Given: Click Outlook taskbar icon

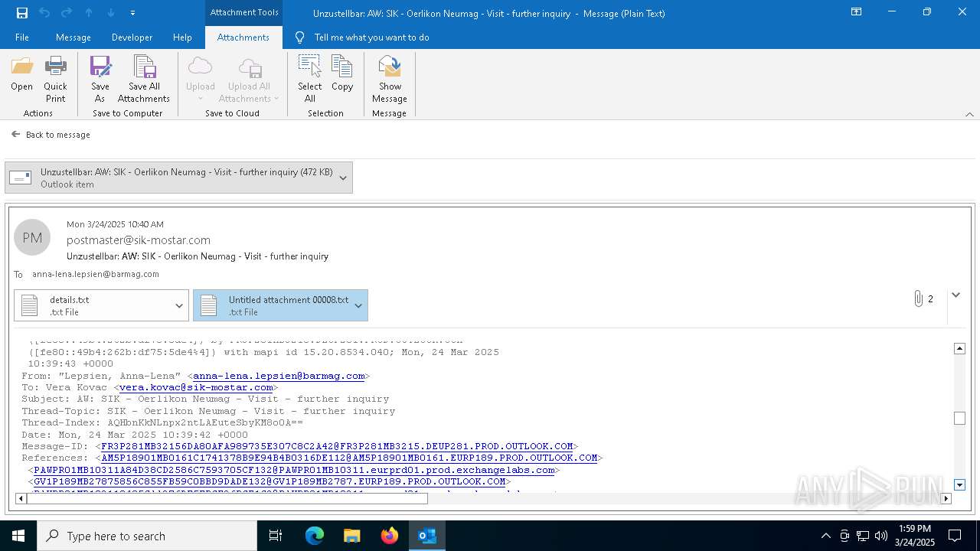Looking at the screenshot, I should [x=427, y=536].
